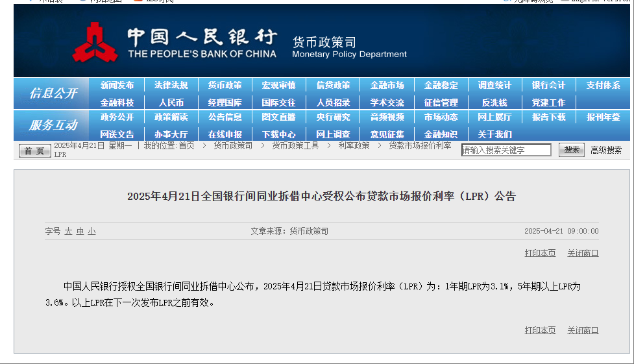The image size is (634, 364).
Task: Select 人民币 navigation item
Action: click(x=171, y=103)
